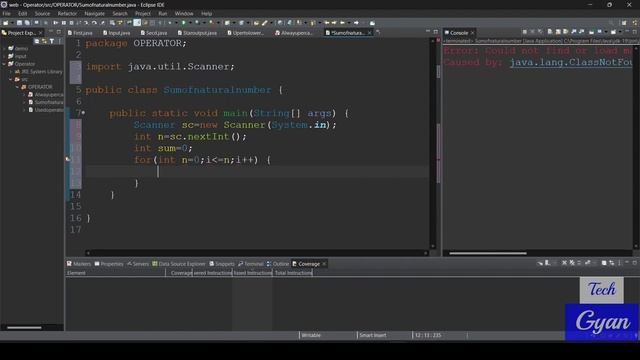This screenshot has height=360, width=640.
Task: Open the Source menu
Action: tap(42, 13)
